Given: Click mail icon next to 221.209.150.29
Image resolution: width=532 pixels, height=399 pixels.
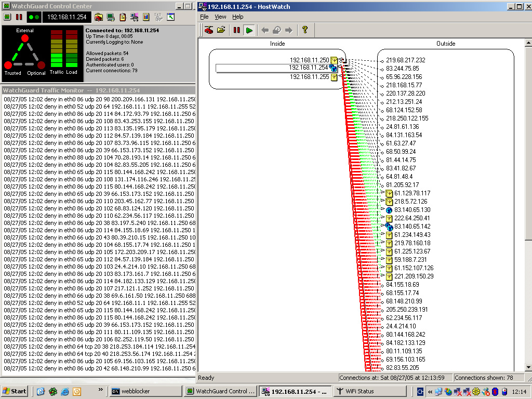Looking at the screenshot, I should tap(389, 276).
